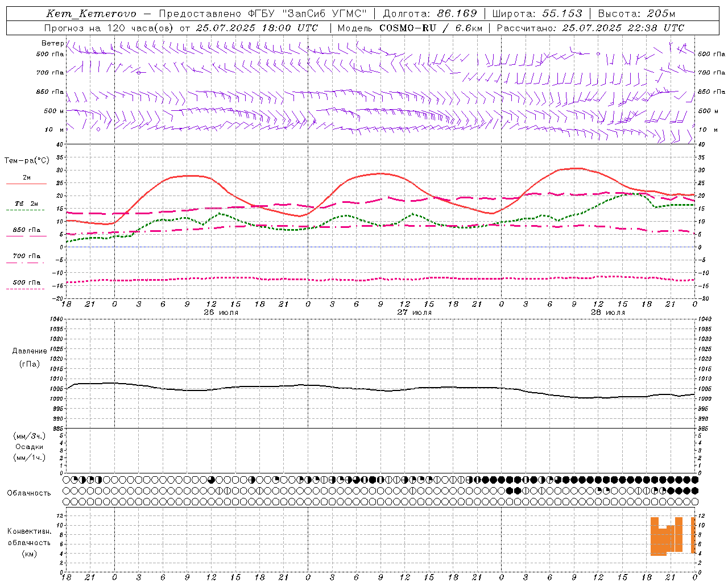
Task: Click the forecast start time 25.07.2025 18:00 UTC
Action: [x=257, y=28]
